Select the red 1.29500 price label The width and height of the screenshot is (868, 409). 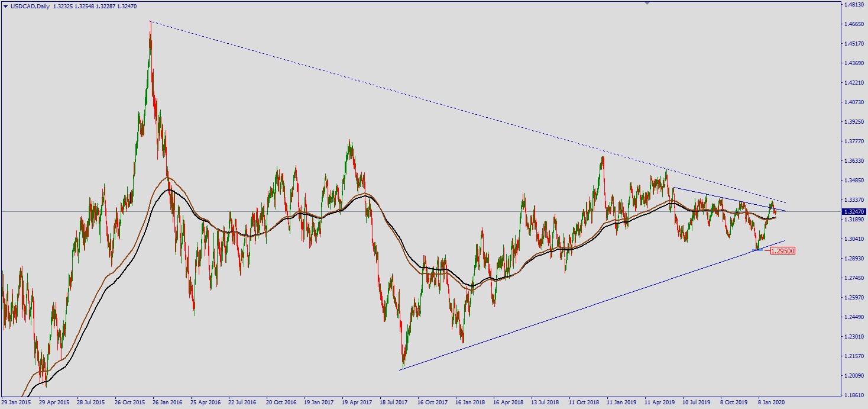(x=783, y=251)
